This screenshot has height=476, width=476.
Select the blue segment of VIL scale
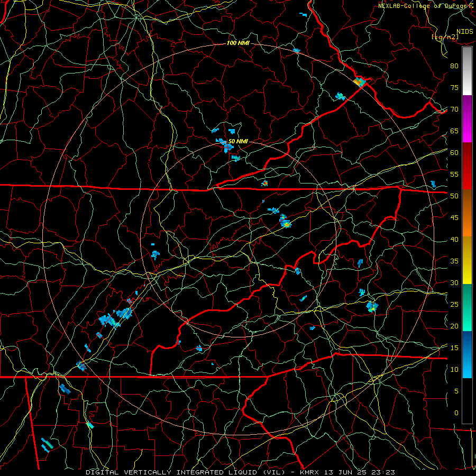tap(467, 354)
